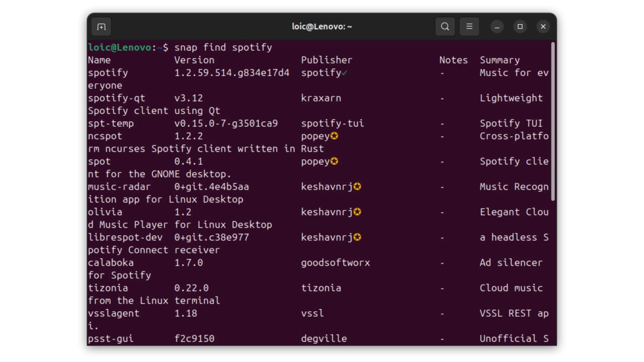This screenshot has height=362, width=644.
Task: Open the terminal hamburger menu
Action: pos(469,27)
